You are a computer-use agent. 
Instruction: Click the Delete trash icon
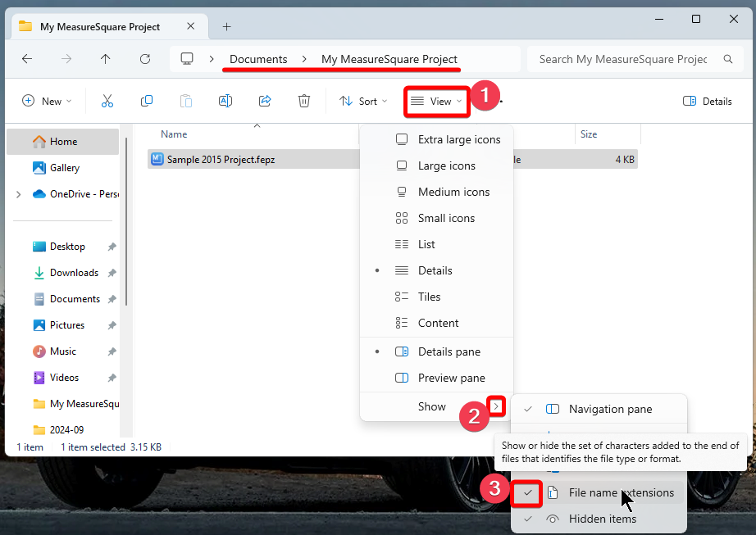click(304, 101)
